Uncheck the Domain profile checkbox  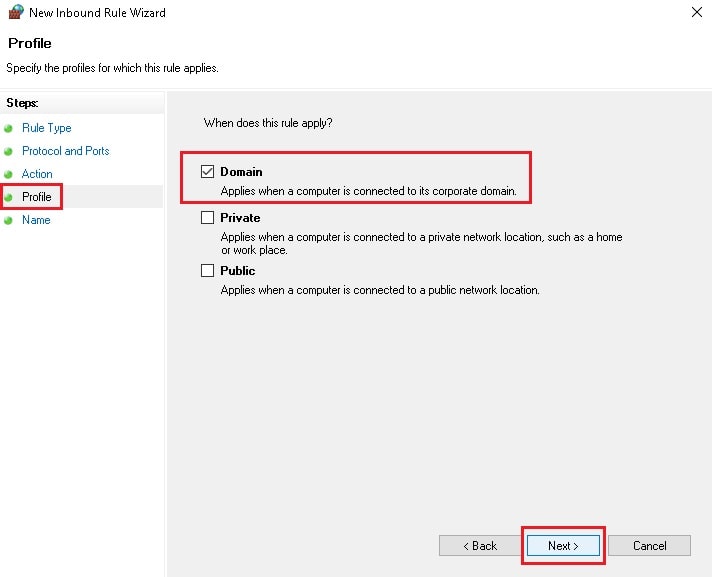point(208,172)
